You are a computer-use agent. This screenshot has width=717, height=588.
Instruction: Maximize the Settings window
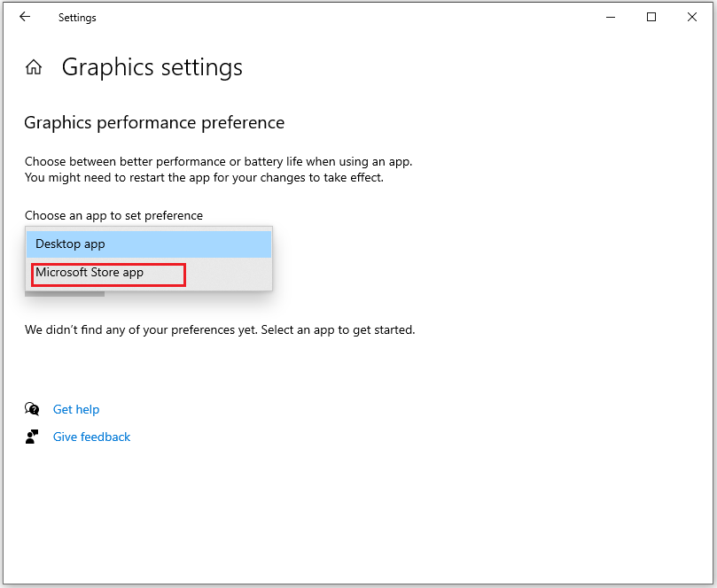coord(651,17)
